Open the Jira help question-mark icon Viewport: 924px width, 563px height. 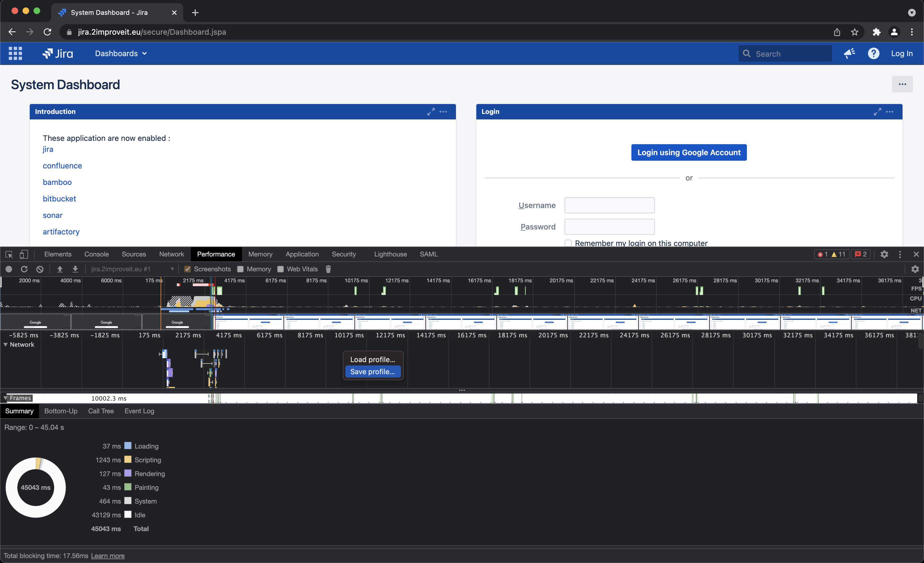pyautogui.click(x=873, y=54)
